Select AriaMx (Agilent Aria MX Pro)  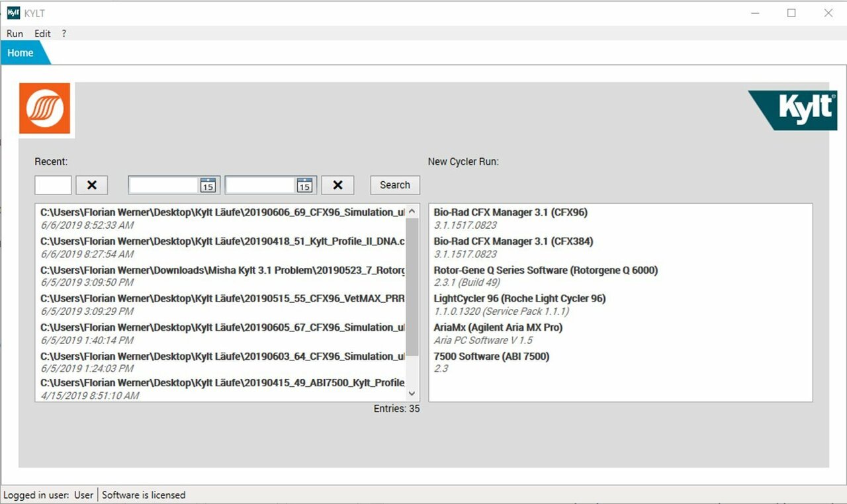click(x=498, y=327)
